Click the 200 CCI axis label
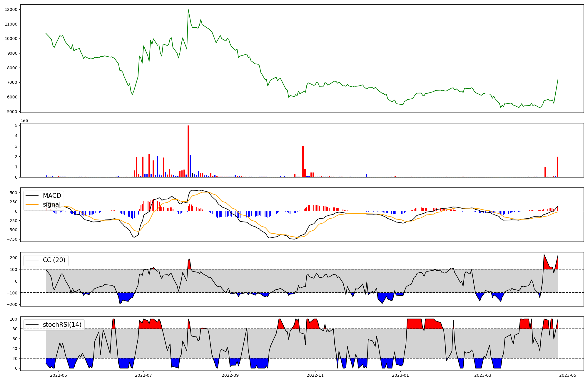Image resolution: width=588 pixels, height=382 pixels. tap(14, 258)
